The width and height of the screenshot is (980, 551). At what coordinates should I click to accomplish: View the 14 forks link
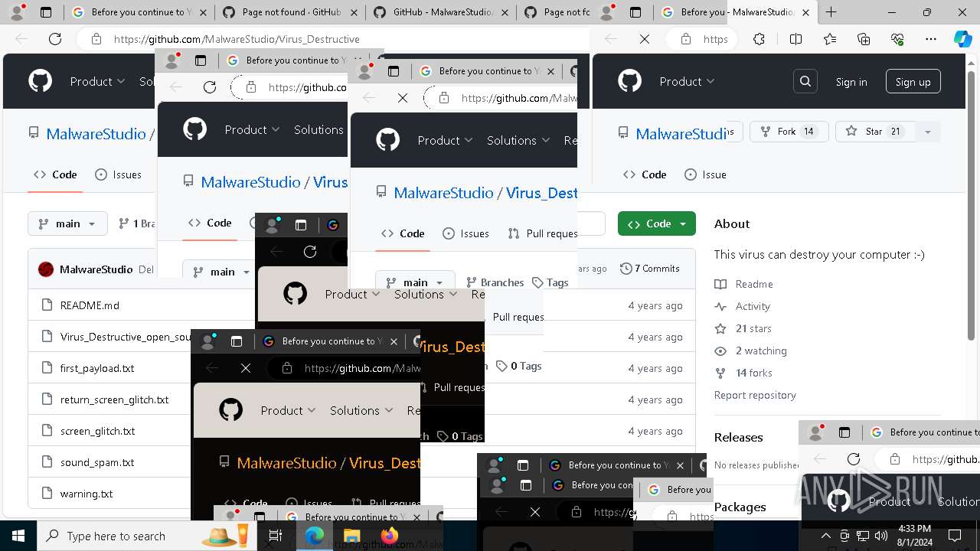[744, 373]
